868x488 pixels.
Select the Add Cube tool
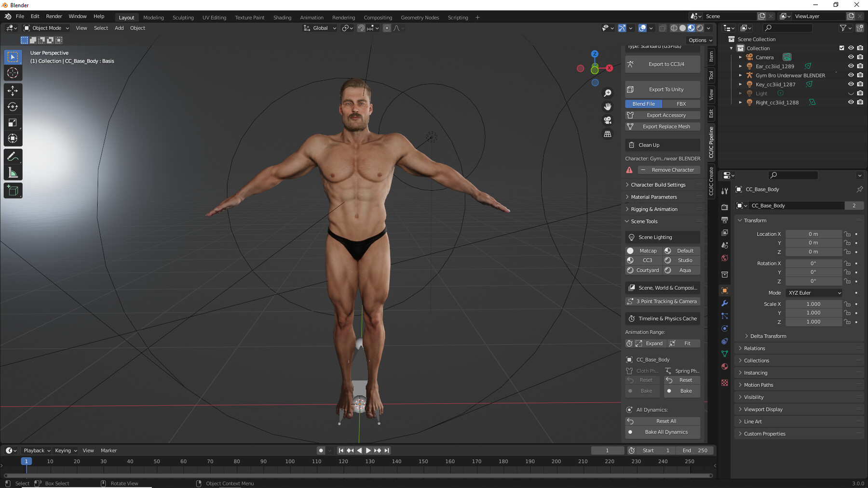13,191
